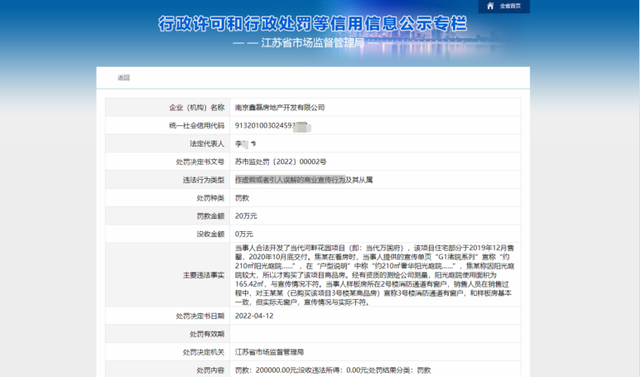Screen dimensions: 640x377
Task: Click 罚款 in the 处罚种类 row
Action: (242, 198)
